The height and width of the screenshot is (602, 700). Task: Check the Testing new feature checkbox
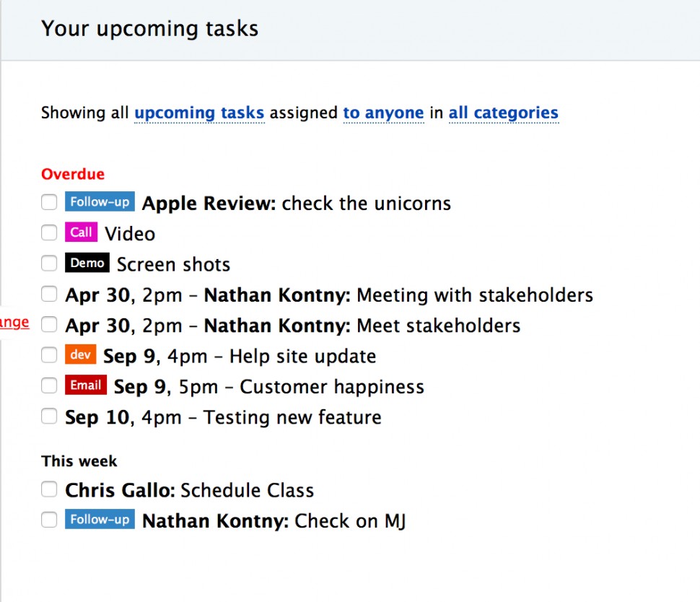click(49, 416)
